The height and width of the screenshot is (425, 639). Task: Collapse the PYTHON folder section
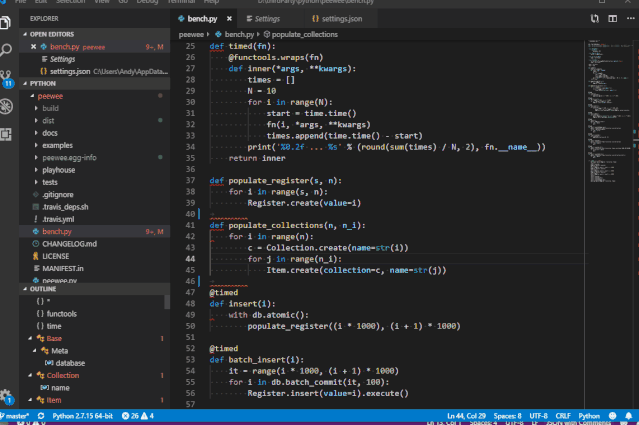coord(95,83)
